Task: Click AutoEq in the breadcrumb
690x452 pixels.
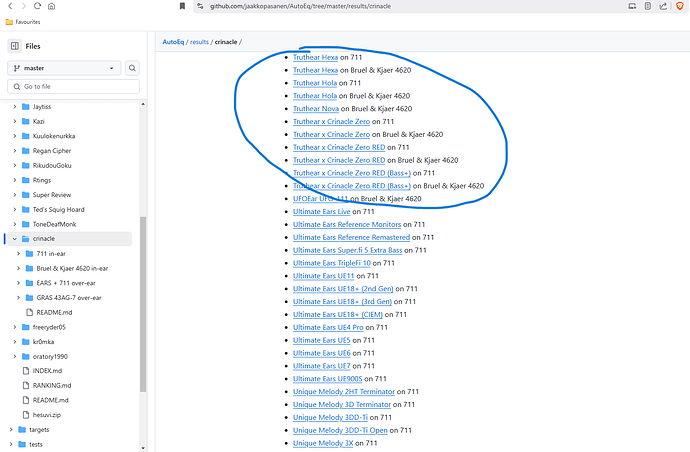Action: [x=173, y=42]
